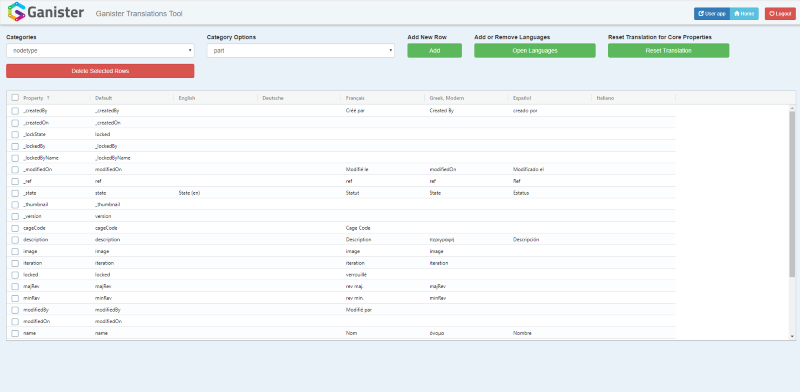This screenshot has width=800, height=392.
Task: Click the Español column header
Action: coord(522,97)
